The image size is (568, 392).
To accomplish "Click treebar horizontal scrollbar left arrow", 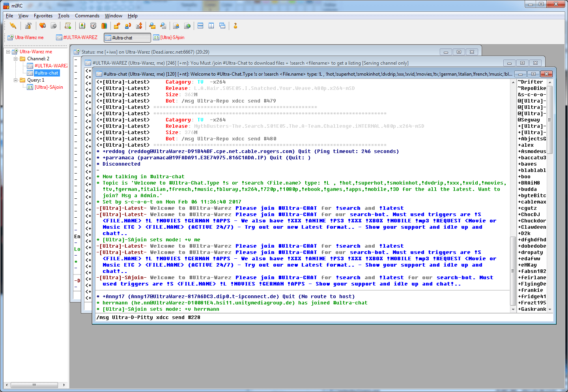I will click(x=7, y=385).
